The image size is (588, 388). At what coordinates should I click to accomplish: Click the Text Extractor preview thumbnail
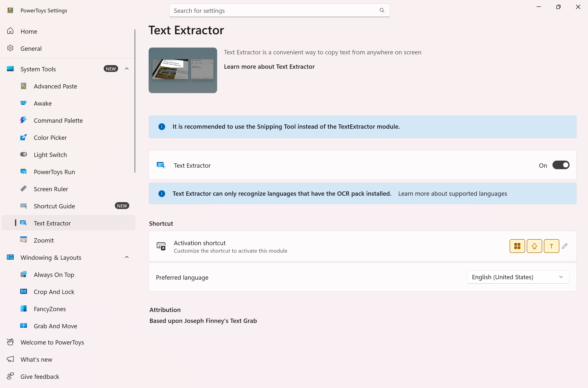point(183,70)
